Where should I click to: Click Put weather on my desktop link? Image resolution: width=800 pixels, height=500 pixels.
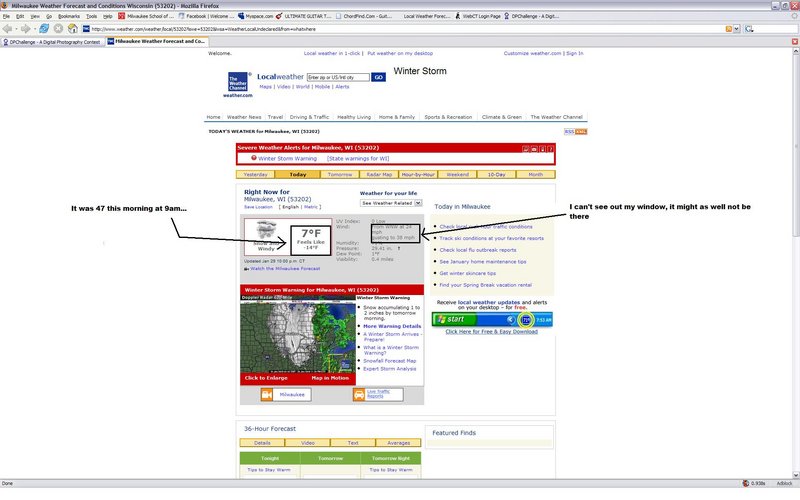point(400,53)
